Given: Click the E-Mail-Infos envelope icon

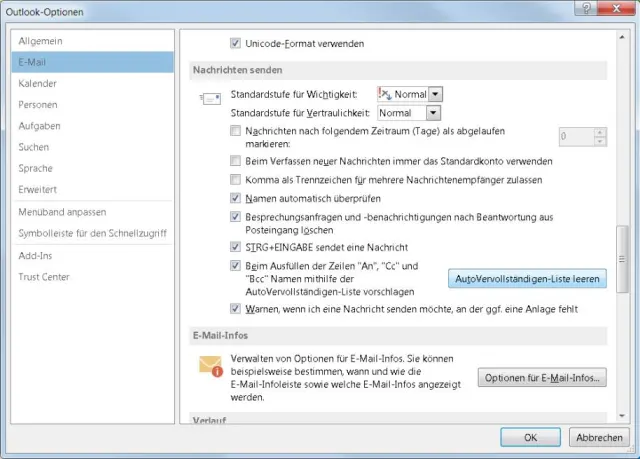Looking at the screenshot, I should pos(211,366).
